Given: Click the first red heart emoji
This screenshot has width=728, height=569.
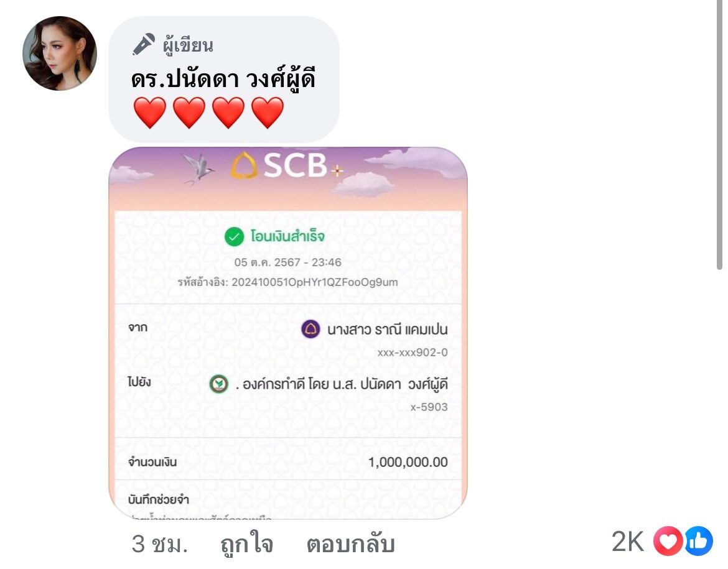Looking at the screenshot, I should (x=149, y=113).
